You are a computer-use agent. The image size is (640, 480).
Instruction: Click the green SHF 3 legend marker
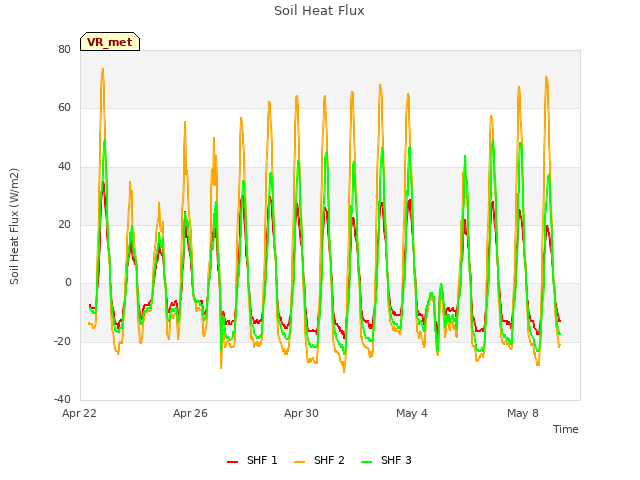[x=367, y=462]
